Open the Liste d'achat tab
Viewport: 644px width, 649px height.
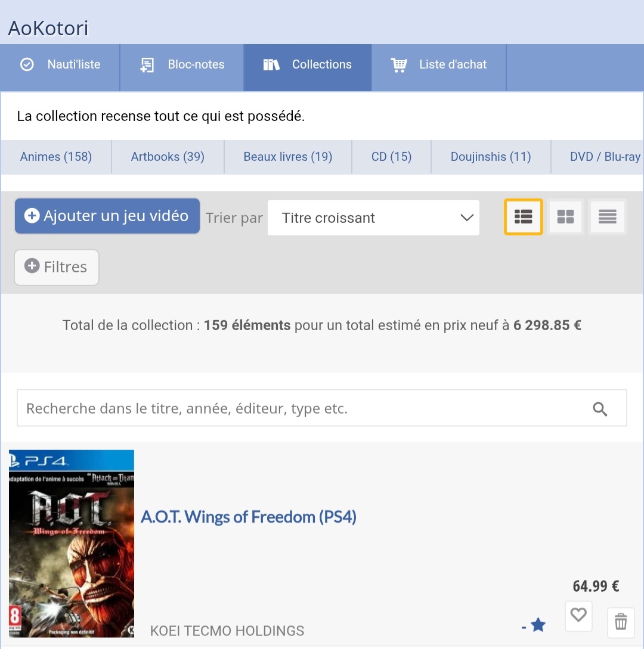coord(439,67)
